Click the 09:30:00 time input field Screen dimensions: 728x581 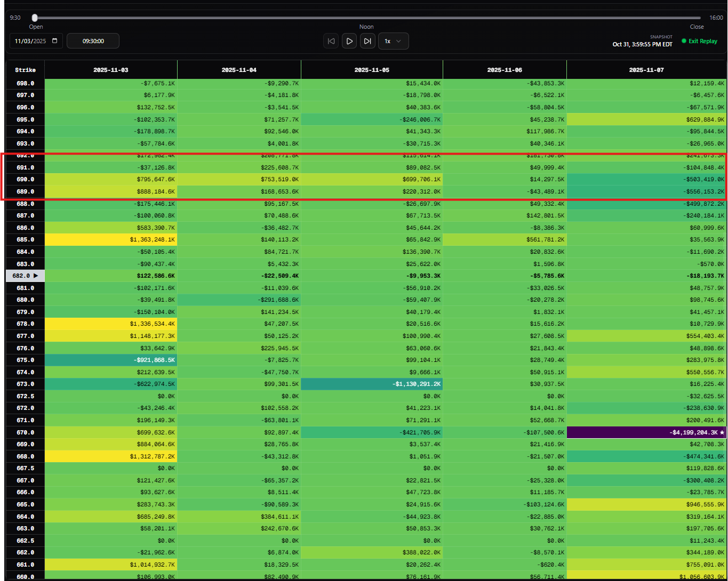click(93, 41)
